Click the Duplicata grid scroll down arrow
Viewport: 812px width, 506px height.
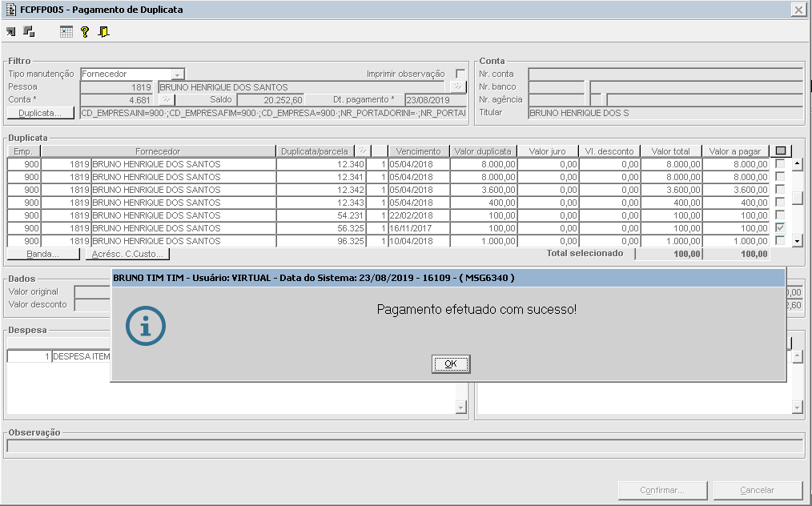[798, 241]
